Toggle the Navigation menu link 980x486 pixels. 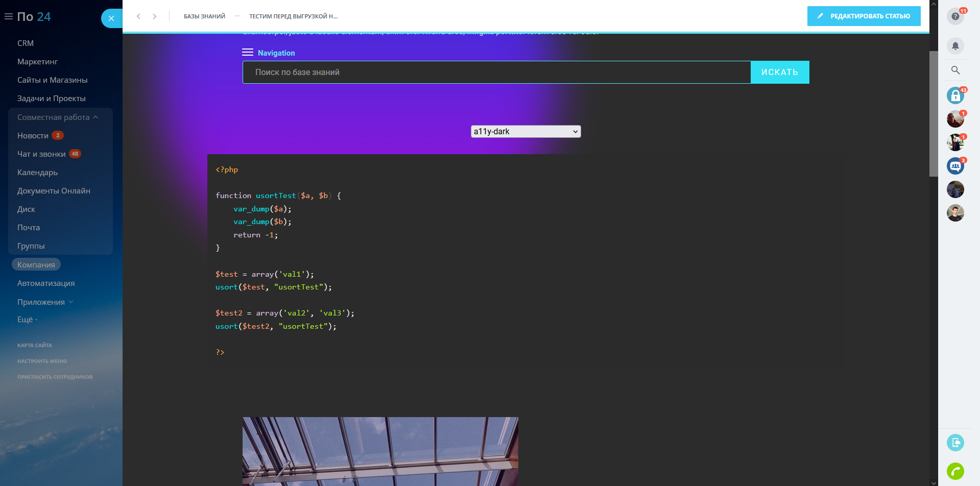(x=269, y=53)
